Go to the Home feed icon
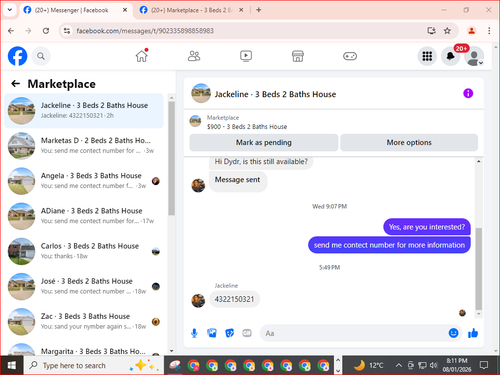Screen dimensions: 500x375 tap(142, 56)
